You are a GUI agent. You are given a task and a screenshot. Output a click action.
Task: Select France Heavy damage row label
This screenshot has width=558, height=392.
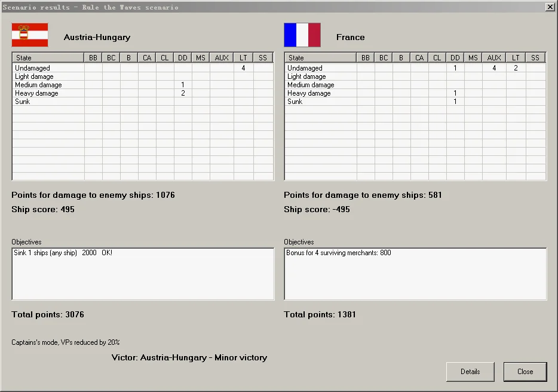(x=309, y=93)
